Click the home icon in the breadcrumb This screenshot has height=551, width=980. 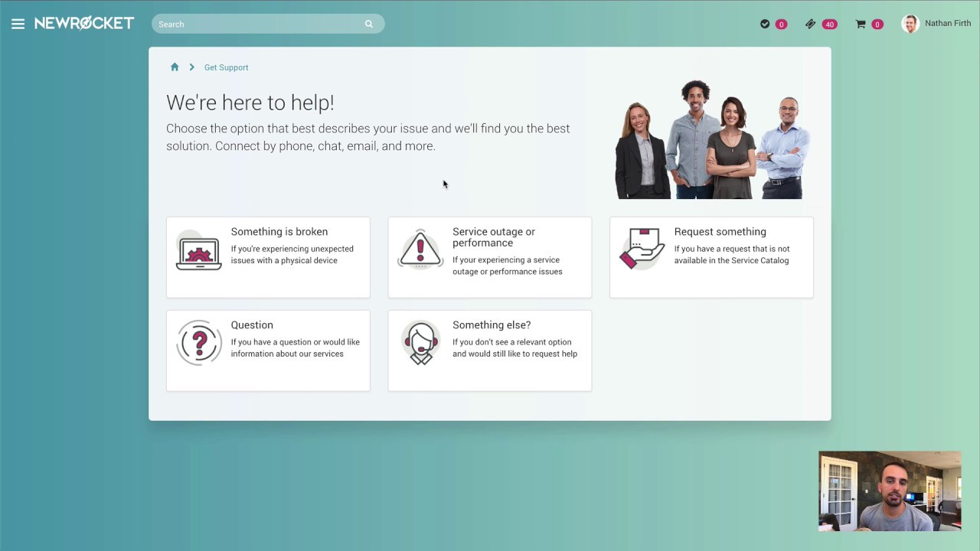[x=175, y=67]
